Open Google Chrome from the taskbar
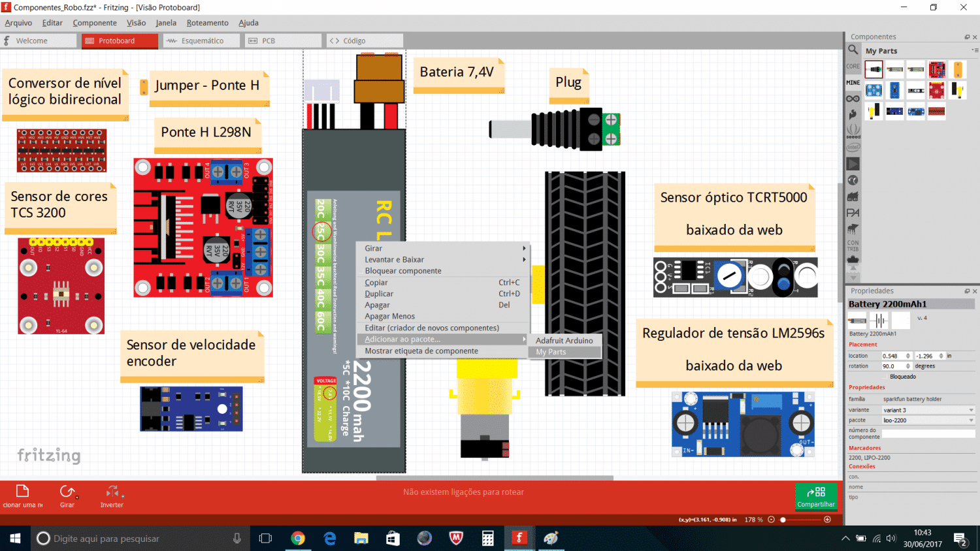Image resolution: width=980 pixels, height=551 pixels. pyautogui.click(x=298, y=539)
